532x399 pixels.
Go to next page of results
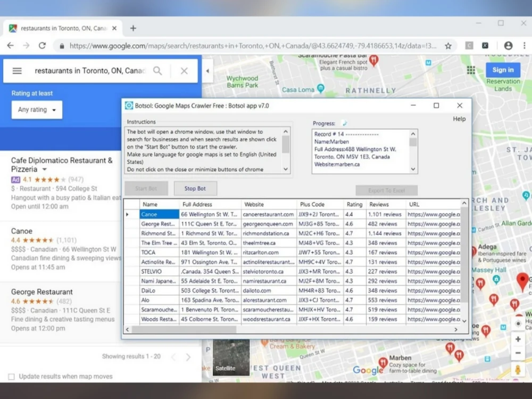click(x=188, y=357)
